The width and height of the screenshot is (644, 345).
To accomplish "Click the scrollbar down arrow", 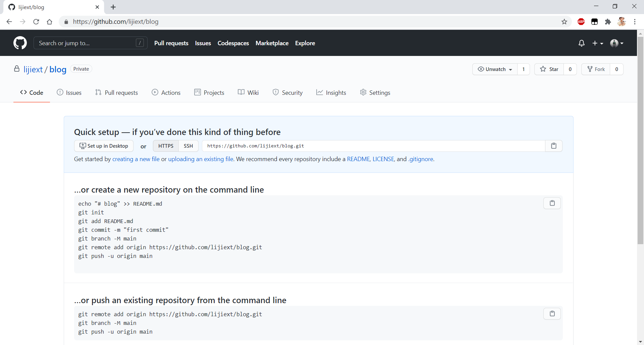I will [640, 342].
